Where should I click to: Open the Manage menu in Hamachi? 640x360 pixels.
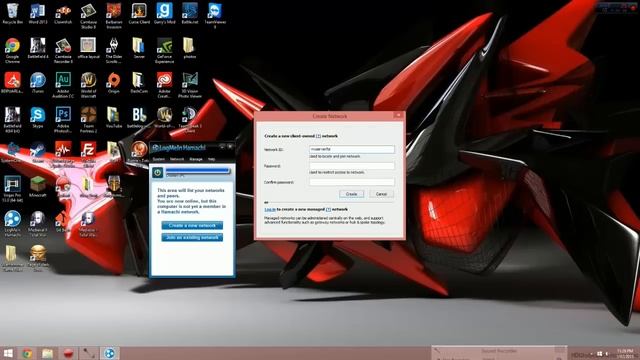tap(196, 159)
